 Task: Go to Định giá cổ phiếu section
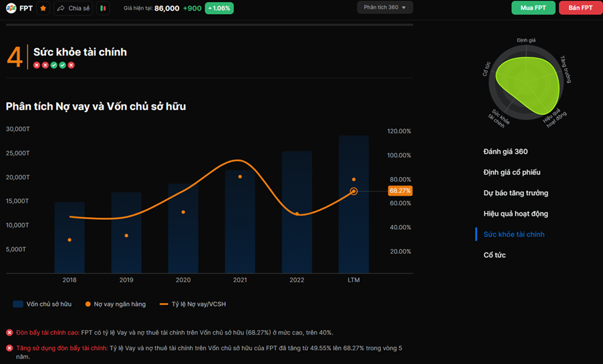coord(511,172)
